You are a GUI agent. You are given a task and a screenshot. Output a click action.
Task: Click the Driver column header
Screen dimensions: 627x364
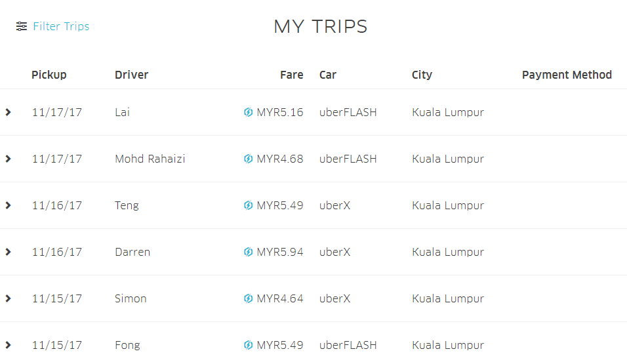pos(132,75)
